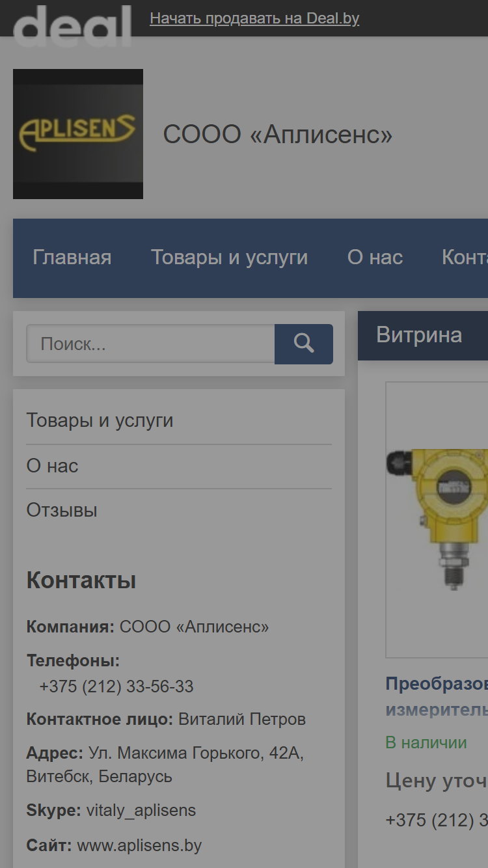Open О нас in navigation bar
This screenshot has height=868, width=488.
375,258
